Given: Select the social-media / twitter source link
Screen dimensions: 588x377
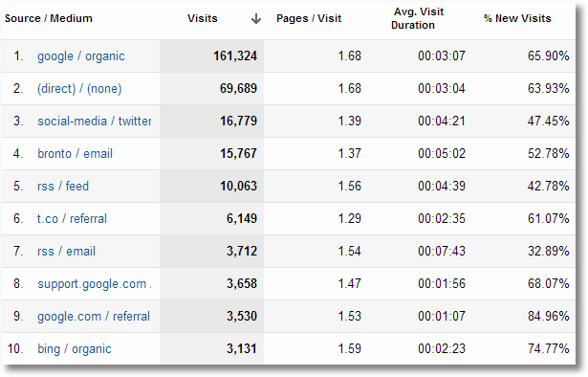Looking at the screenshot, I should 94,122.
